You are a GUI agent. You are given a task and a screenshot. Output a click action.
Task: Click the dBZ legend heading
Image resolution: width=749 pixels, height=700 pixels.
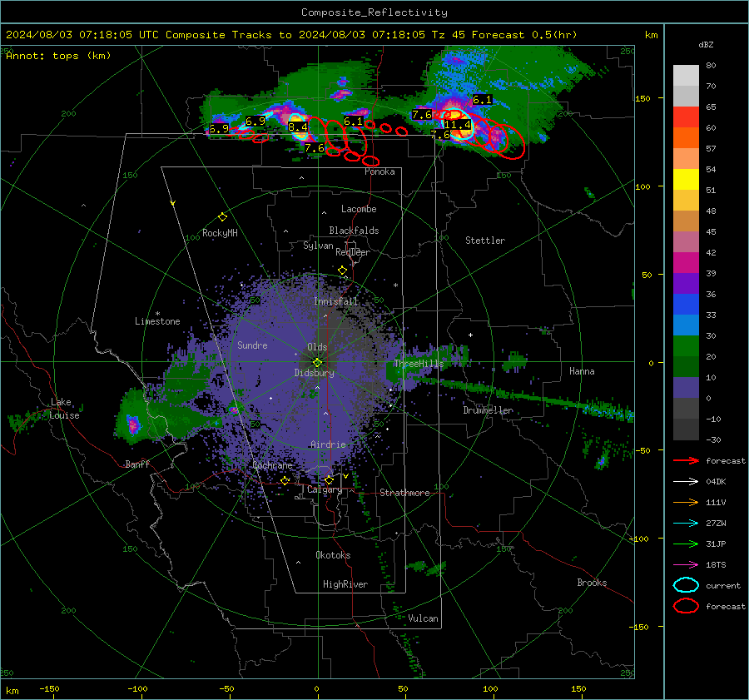706,45
